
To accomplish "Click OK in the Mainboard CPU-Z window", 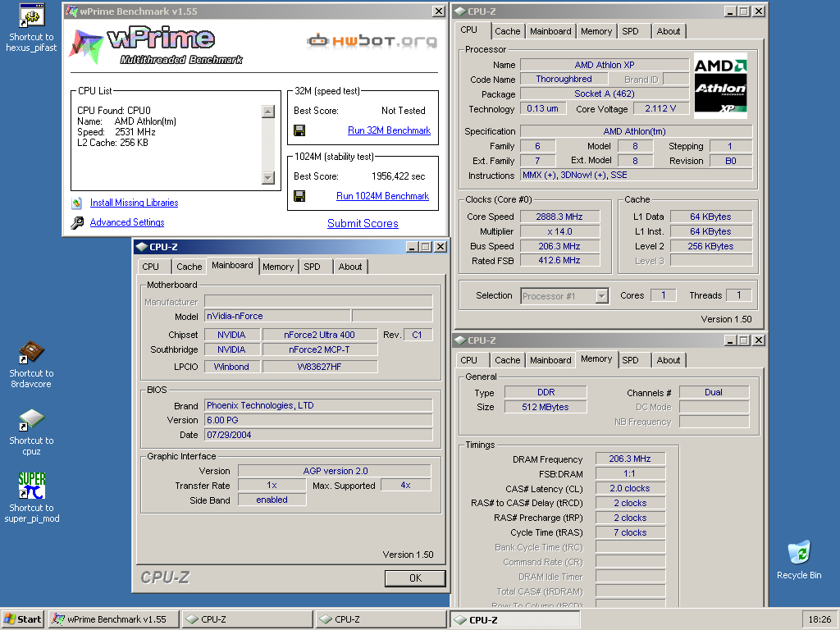I will 415,578.
